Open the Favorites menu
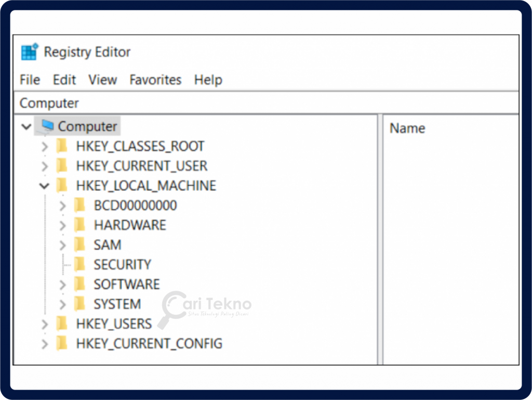 click(x=155, y=80)
